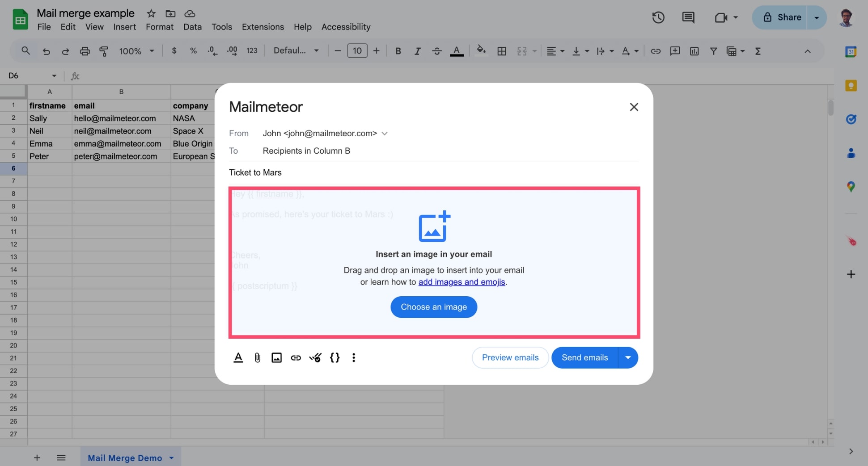The width and height of the screenshot is (868, 466).
Task: Toggle bold formatting in Sheets toolbar
Action: click(398, 51)
